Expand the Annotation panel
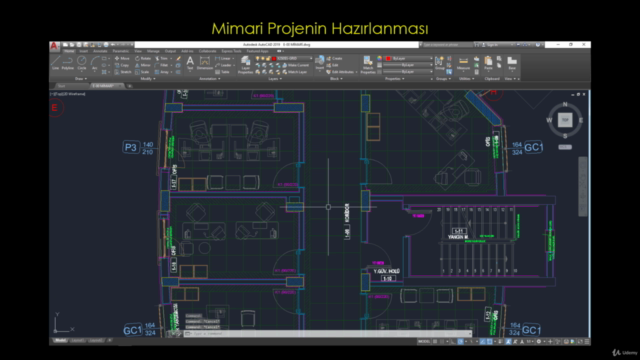The height and width of the screenshot is (360, 640). point(209,78)
